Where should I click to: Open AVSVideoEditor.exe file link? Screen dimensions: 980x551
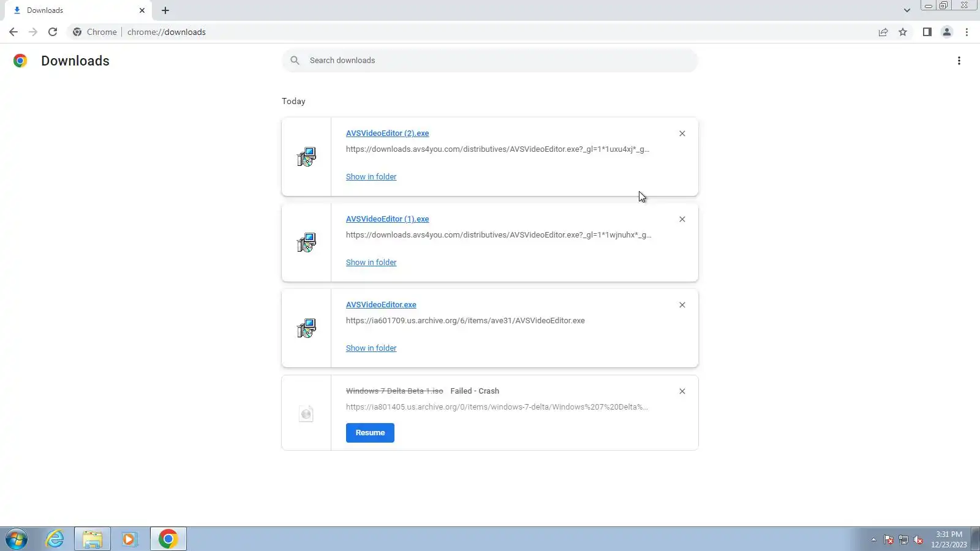pos(381,305)
